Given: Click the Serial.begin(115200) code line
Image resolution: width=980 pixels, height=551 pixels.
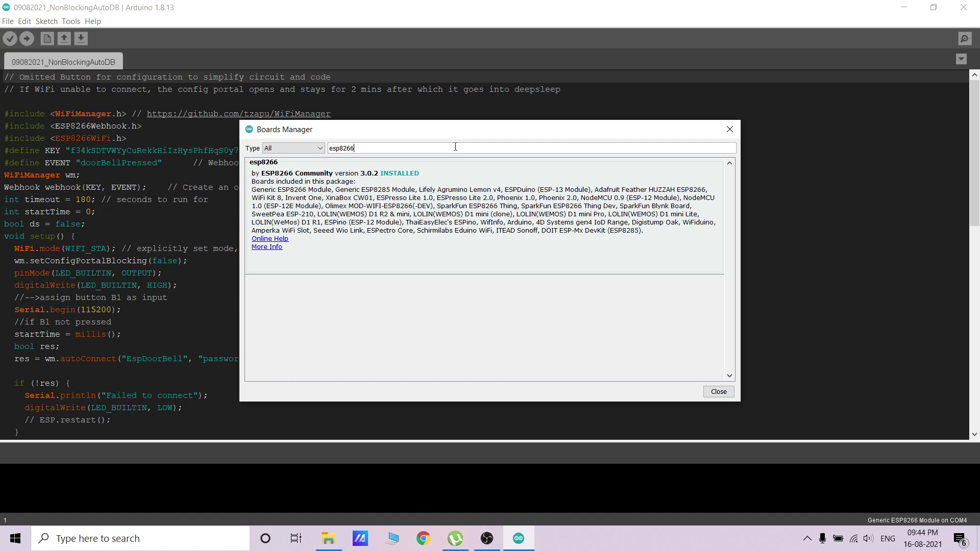Looking at the screenshot, I should 67,310.
